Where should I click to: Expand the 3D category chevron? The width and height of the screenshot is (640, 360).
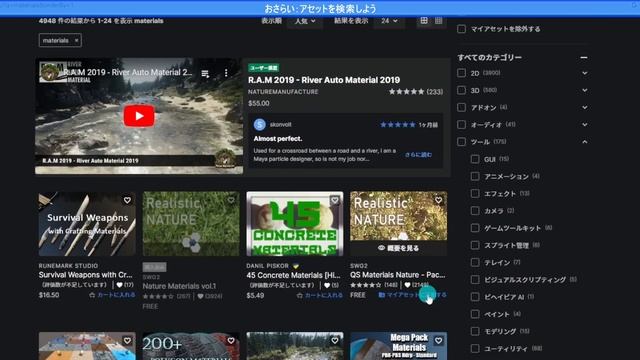[584, 90]
